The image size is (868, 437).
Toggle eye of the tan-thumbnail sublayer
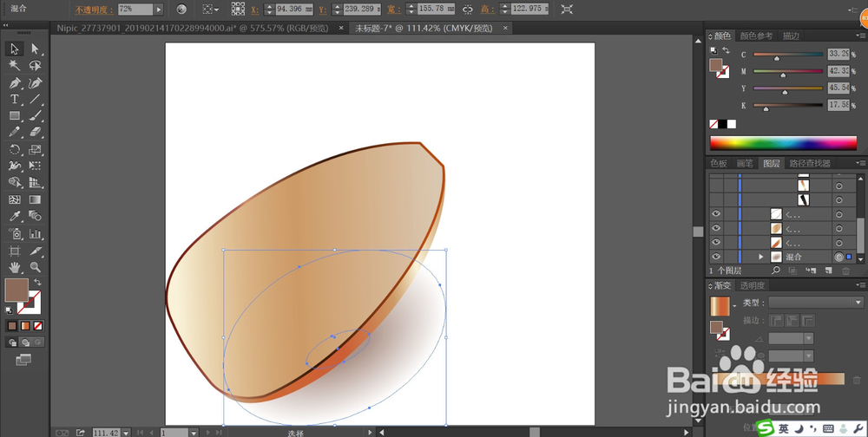tap(716, 228)
